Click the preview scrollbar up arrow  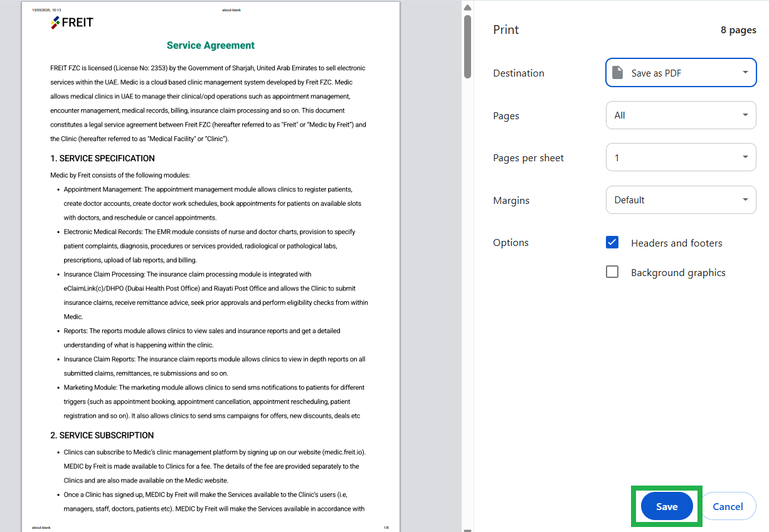click(x=467, y=8)
